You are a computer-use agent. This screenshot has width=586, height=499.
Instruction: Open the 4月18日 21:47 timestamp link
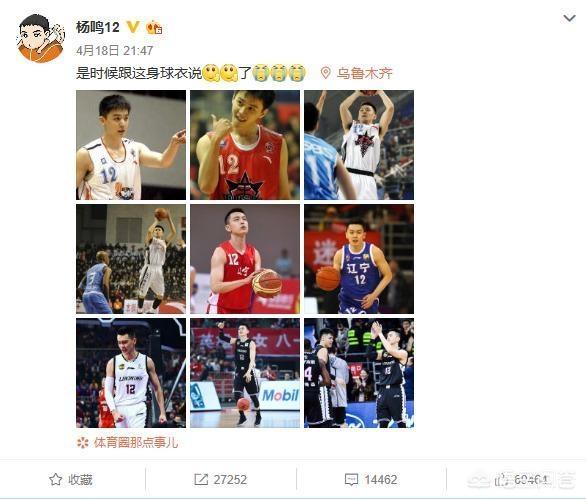pos(114,50)
